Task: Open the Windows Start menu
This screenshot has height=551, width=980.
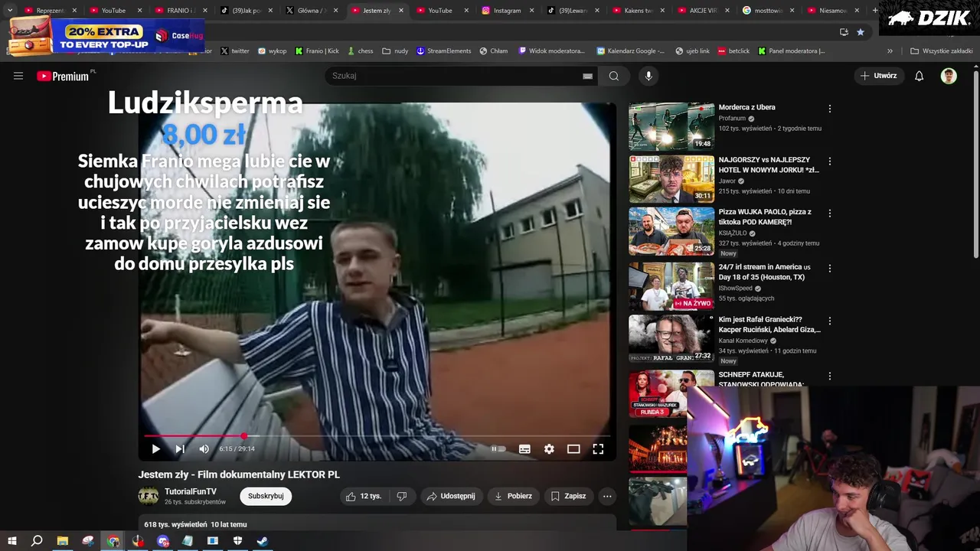Action: tap(12, 541)
